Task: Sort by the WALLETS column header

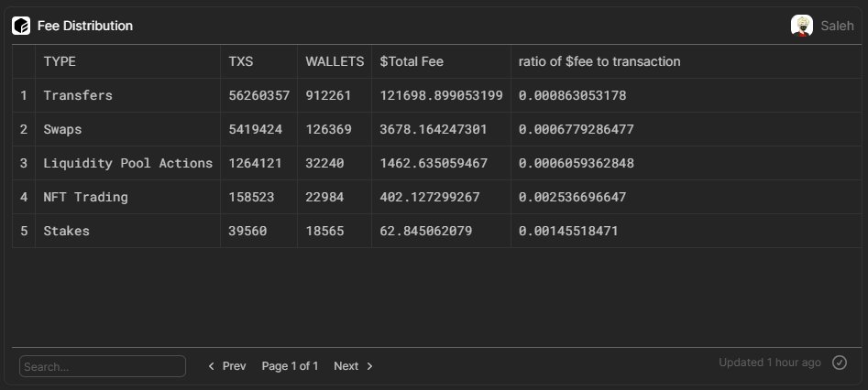Action: (x=335, y=61)
